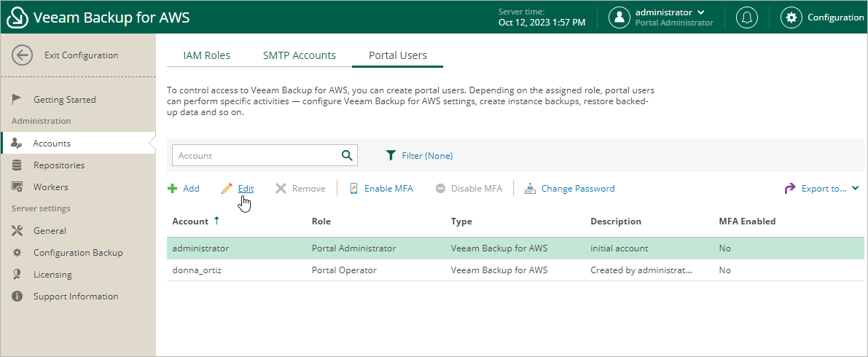Click the Edit link
Image resolution: width=868 pixels, height=357 pixels.
tap(246, 188)
